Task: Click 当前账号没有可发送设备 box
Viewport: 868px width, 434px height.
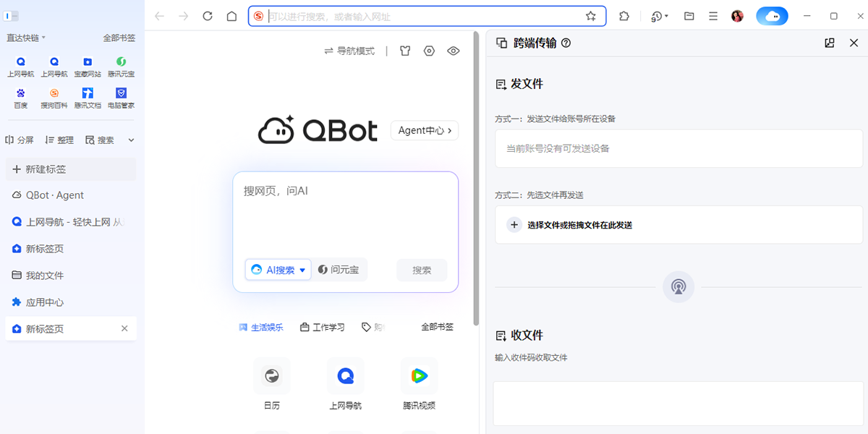Action: tap(678, 148)
